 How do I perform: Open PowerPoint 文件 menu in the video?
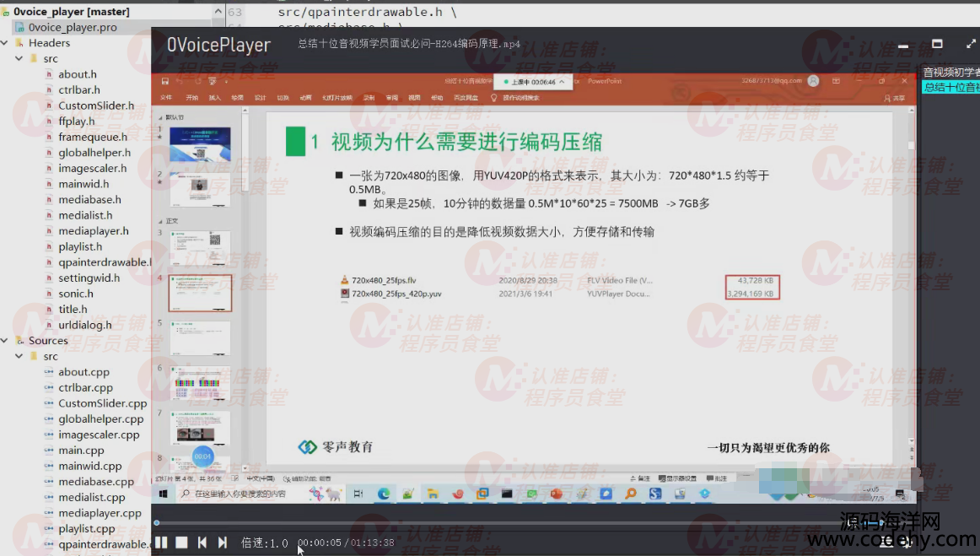click(x=165, y=98)
